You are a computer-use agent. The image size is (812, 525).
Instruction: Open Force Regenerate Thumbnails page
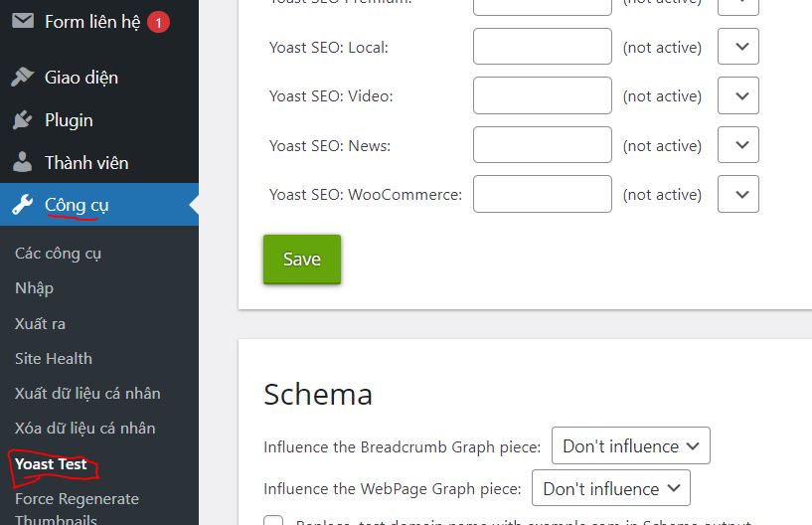(77, 508)
